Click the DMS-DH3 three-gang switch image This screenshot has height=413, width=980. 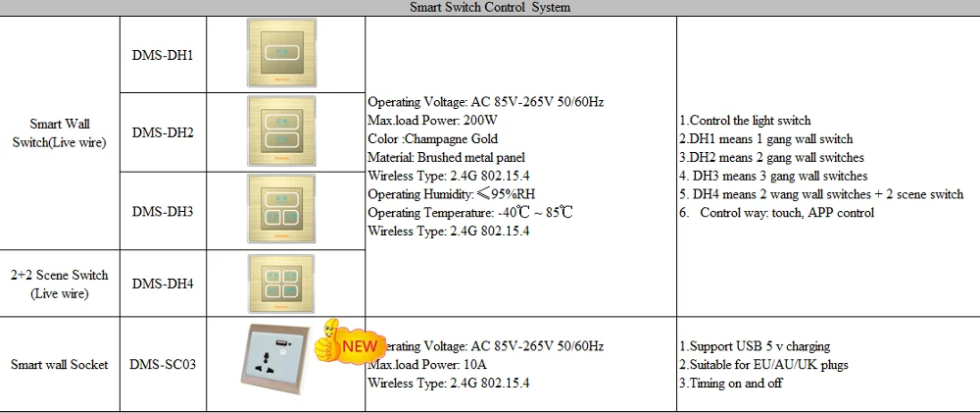281,209
